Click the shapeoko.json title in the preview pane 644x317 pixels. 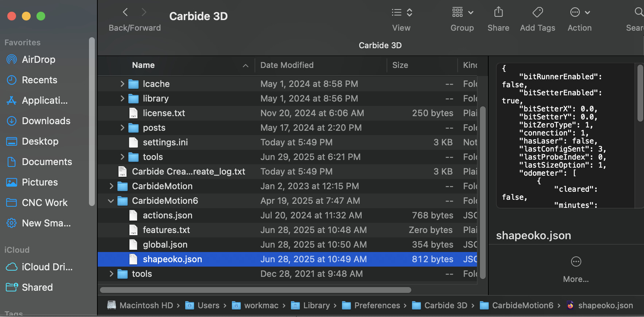click(534, 236)
